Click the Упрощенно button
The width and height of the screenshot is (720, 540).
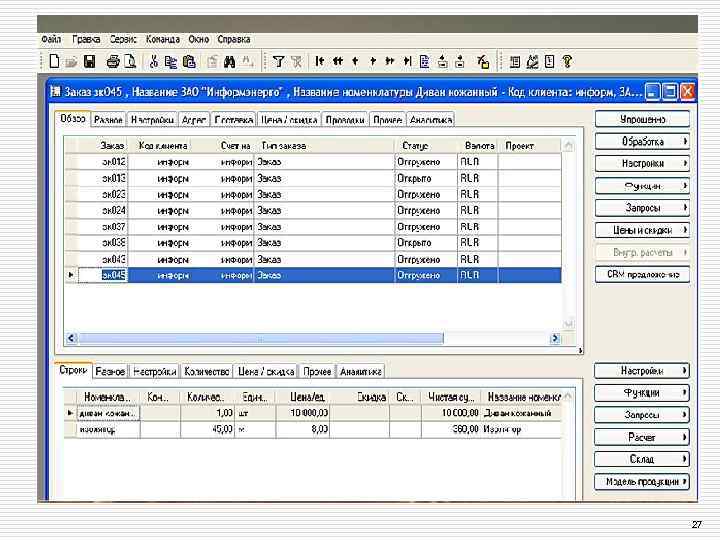(x=643, y=119)
